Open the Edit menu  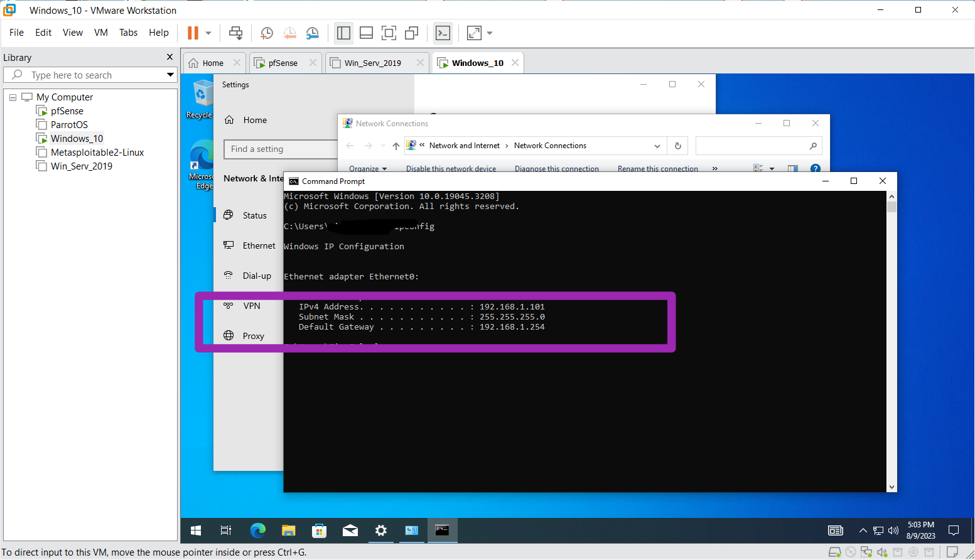[x=43, y=33]
